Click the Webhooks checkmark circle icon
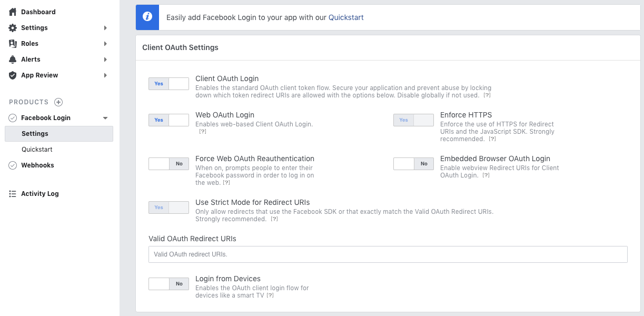 13,165
